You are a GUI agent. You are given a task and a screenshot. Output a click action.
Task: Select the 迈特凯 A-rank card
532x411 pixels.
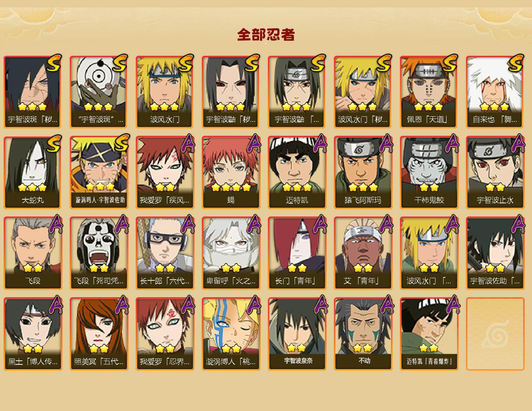(297, 172)
